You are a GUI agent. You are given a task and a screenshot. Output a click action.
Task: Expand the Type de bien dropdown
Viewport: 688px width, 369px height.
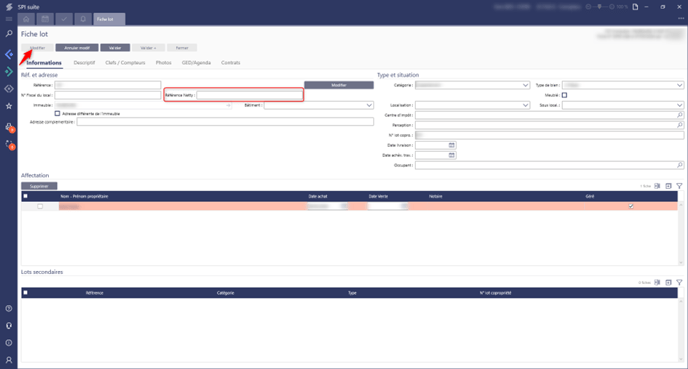pyautogui.click(x=679, y=85)
